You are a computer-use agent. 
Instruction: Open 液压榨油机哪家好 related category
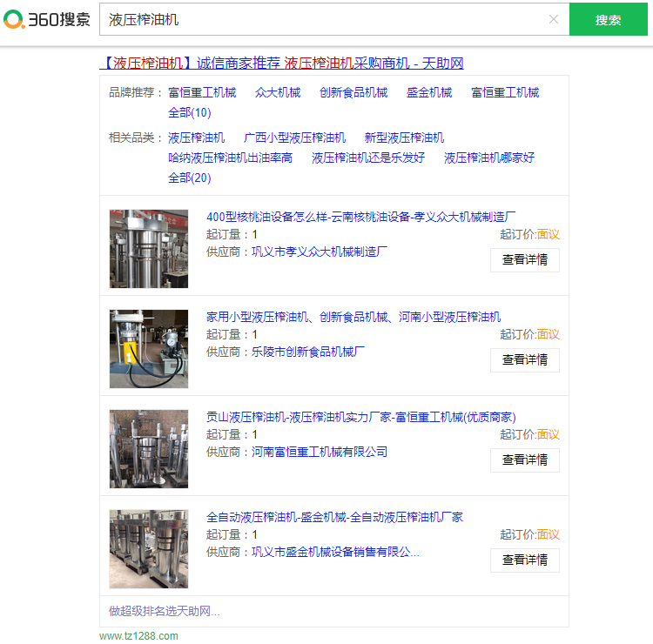[x=488, y=158]
